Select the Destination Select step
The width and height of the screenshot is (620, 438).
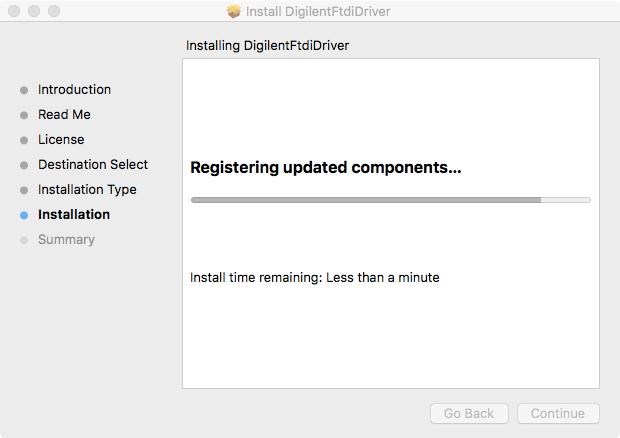[93, 164]
